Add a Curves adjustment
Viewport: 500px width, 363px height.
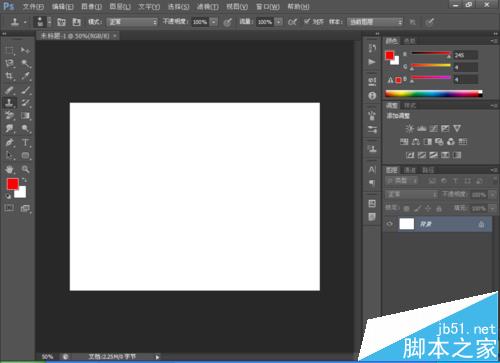433,129
